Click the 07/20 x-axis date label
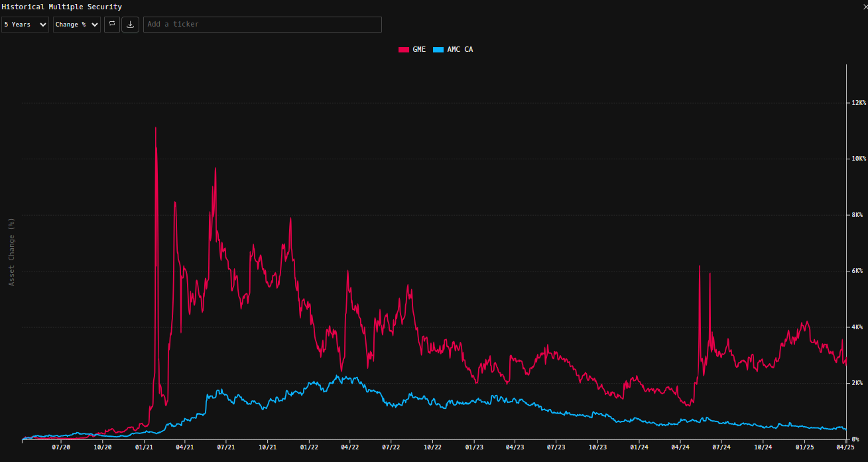Image resolution: width=868 pixels, height=462 pixels. pyautogui.click(x=61, y=448)
